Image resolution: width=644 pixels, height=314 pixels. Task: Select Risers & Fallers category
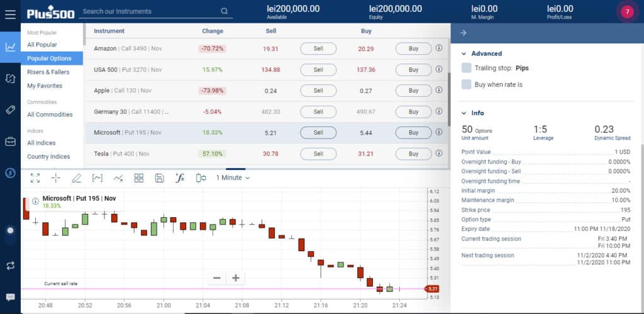click(x=48, y=72)
